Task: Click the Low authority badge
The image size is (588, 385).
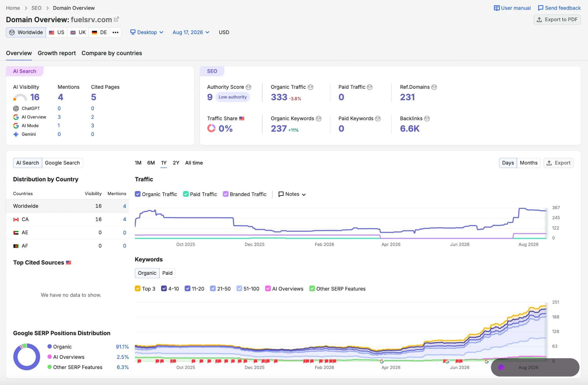Action: [233, 97]
